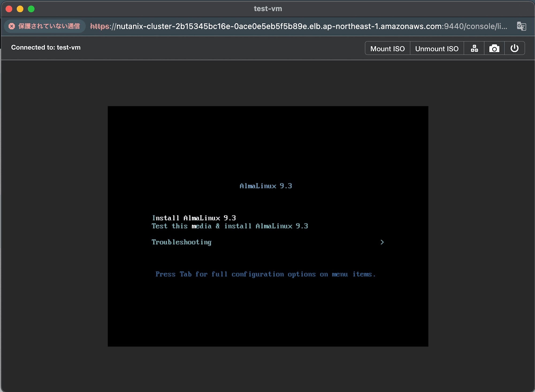Click the 'AlmaLinux 9.3' boot screen title

pos(266,186)
